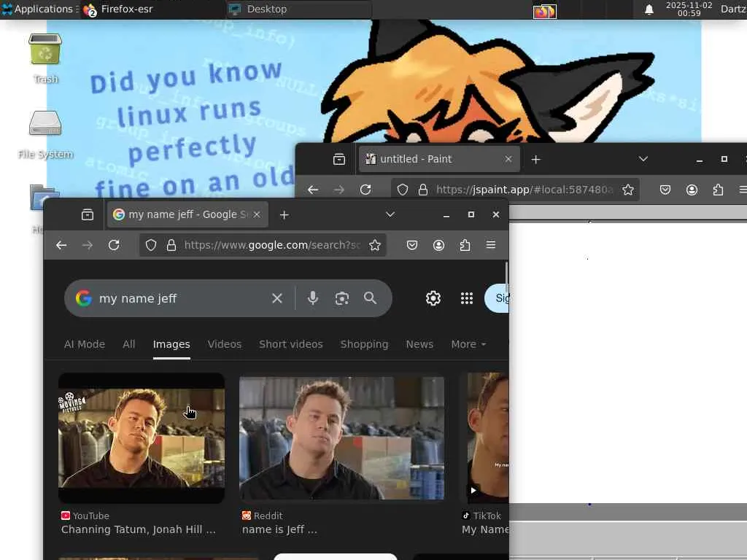Go back in the Google search window
The width and height of the screenshot is (747, 560).
click(x=61, y=245)
